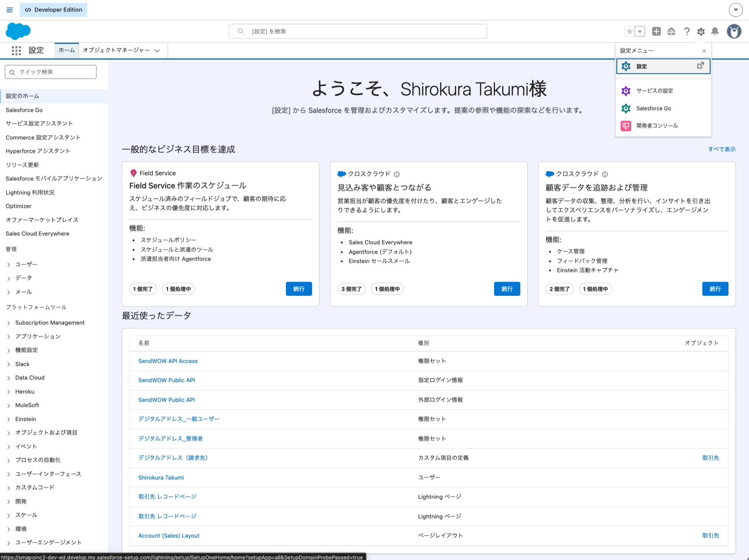This screenshot has height=560, width=749.
Task: Open the help question mark icon
Action: pos(687,31)
